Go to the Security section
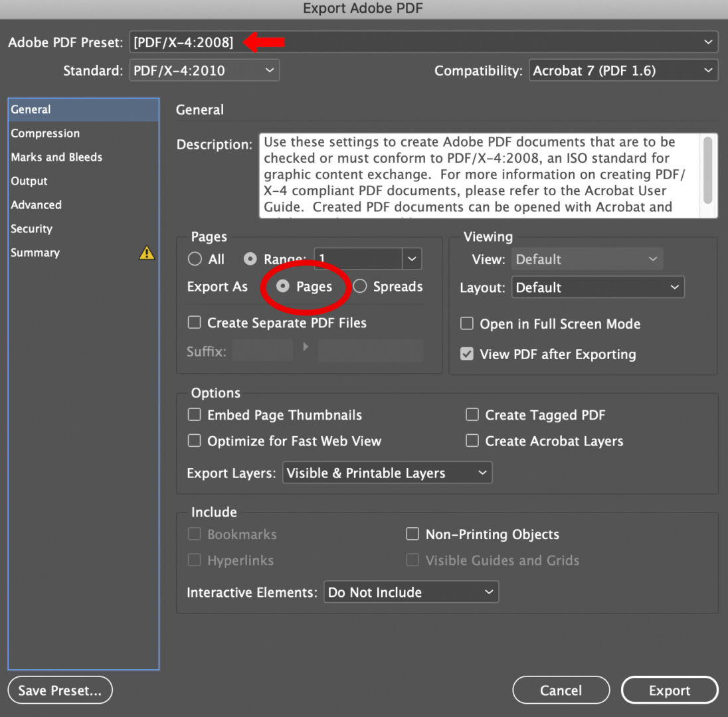 [84, 229]
